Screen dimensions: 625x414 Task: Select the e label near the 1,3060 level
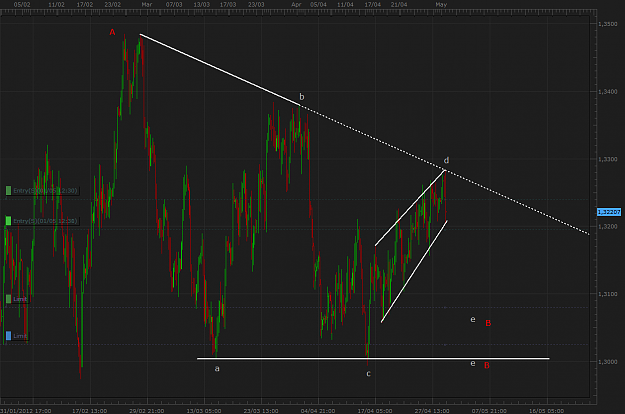pyautogui.click(x=473, y=320)
